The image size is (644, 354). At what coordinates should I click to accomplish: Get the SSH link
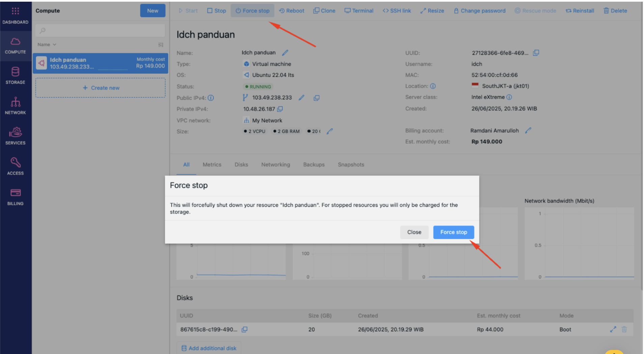[397, 11]
